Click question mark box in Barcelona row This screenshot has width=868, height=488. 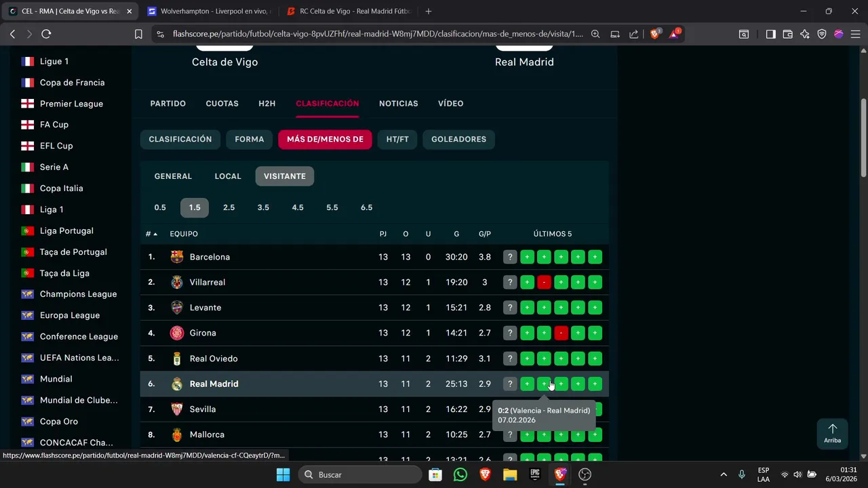510,257
